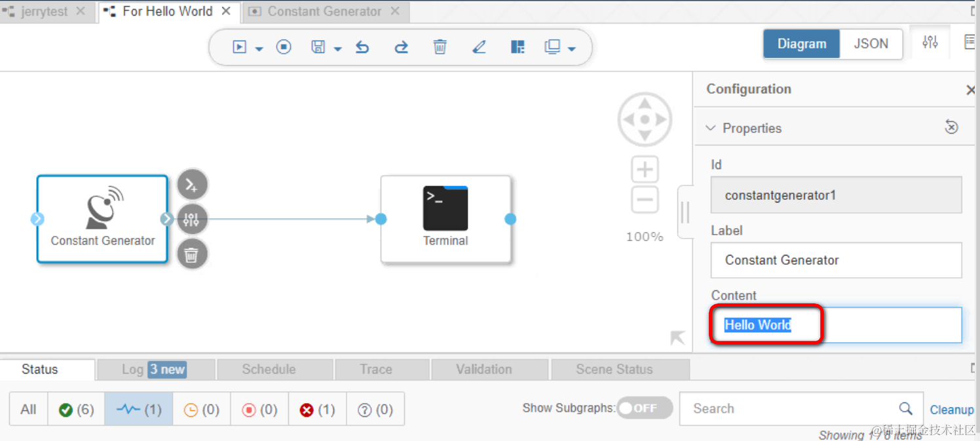Zoom out on the canvas
The height and width of the screenshot is (441, 980).
(645, 199)
